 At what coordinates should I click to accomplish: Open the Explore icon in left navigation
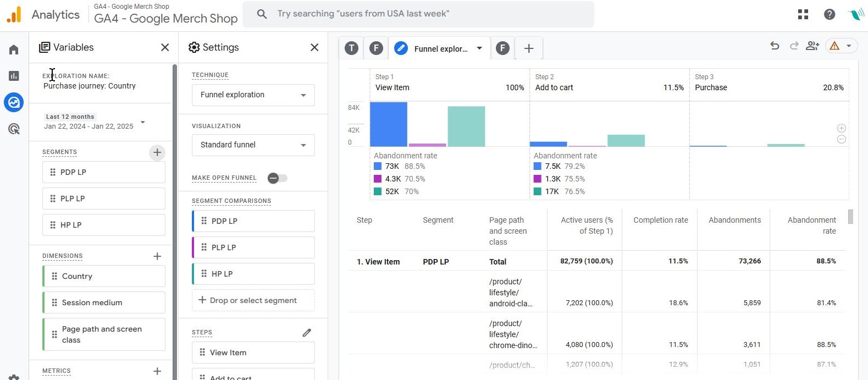coord(14,102)
